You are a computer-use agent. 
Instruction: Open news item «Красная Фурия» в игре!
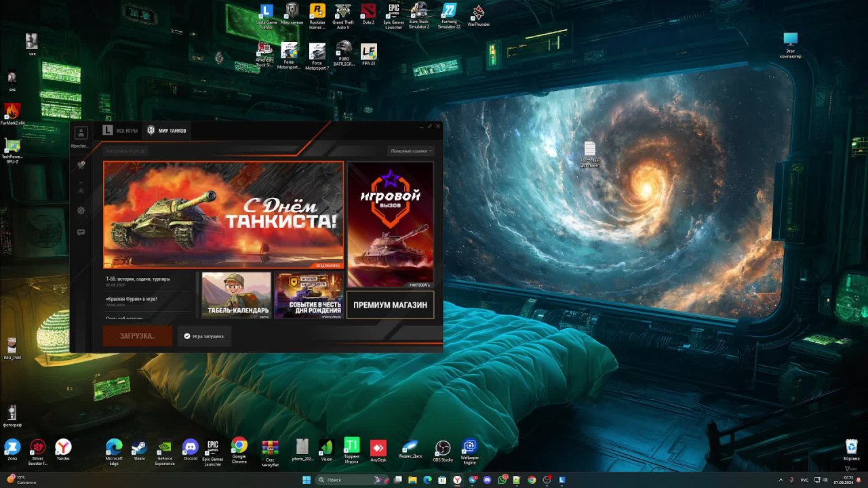(x=132, y=298)
